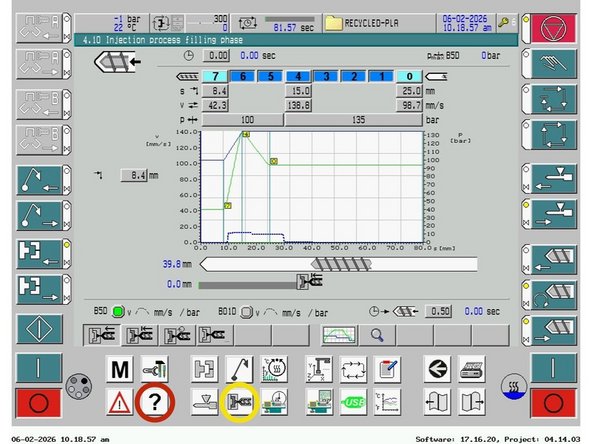Open the injection screw parameter icon in bottom bar

pos(239,402)
